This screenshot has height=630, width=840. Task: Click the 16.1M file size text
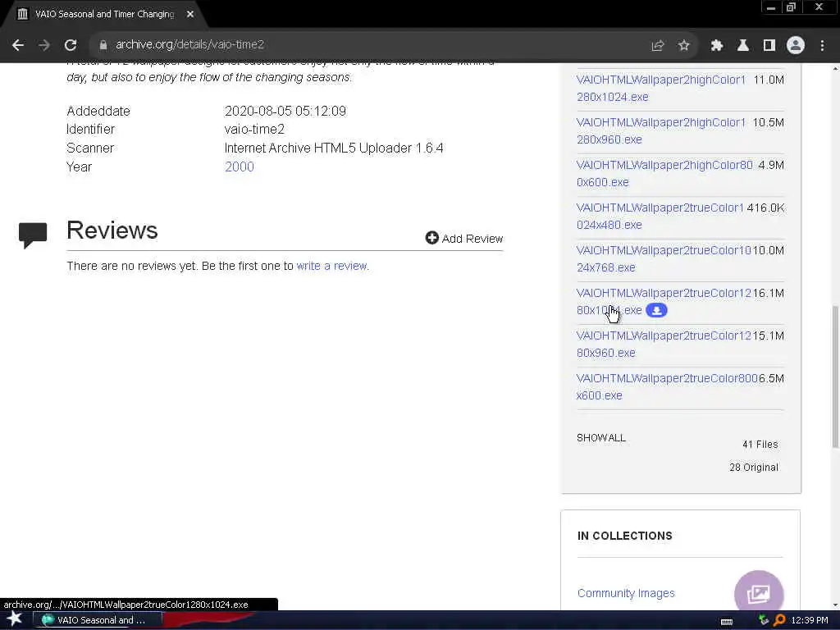click(768, 293)
